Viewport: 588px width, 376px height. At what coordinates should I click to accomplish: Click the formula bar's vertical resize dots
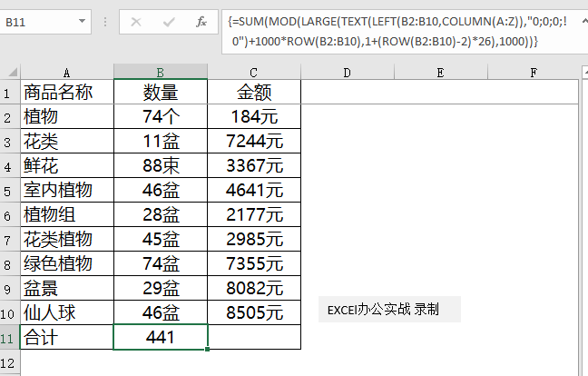pyautogui.click(x=105, y=22)
